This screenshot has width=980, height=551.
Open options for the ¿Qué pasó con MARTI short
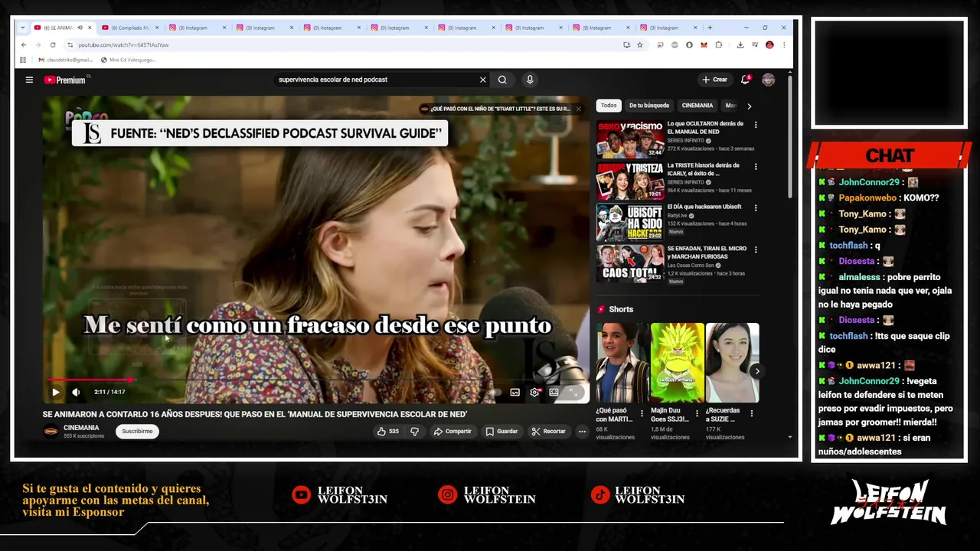click(642, 413)
